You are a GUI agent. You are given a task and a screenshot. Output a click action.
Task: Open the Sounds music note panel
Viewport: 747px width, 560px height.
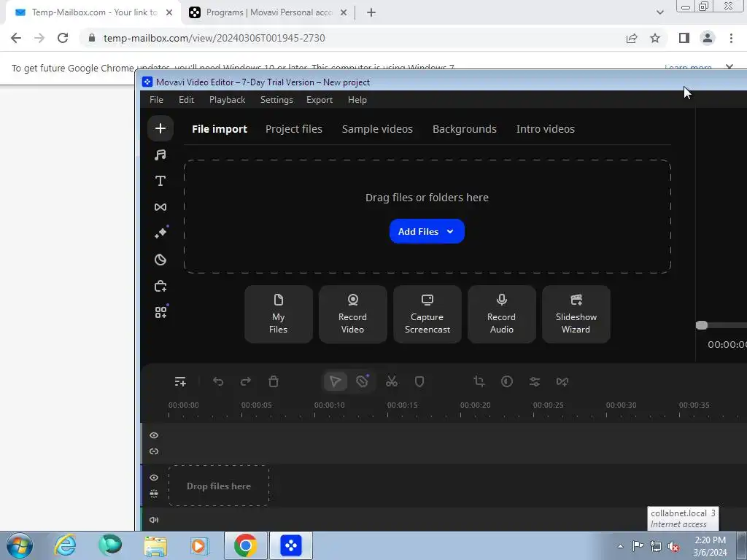click(160, 155)
